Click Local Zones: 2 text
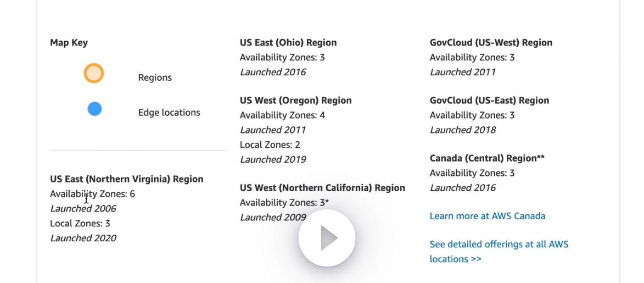 pyautogui.click(x=270, y=145)
